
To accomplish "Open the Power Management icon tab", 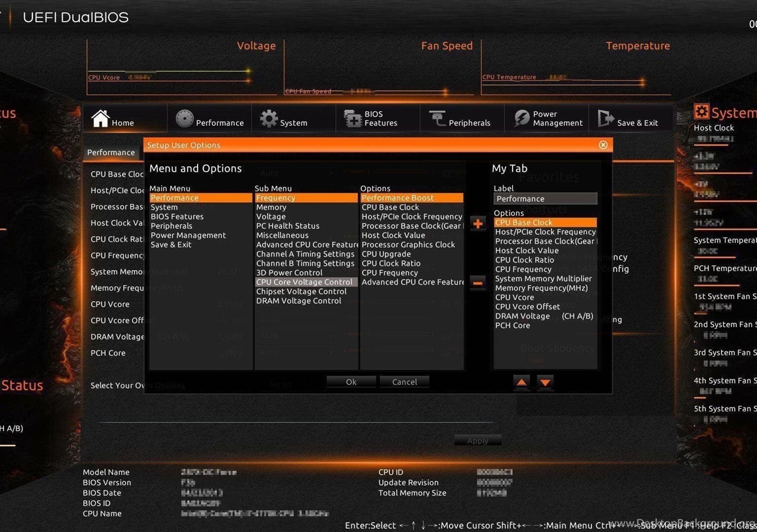I will coord(522,118).
